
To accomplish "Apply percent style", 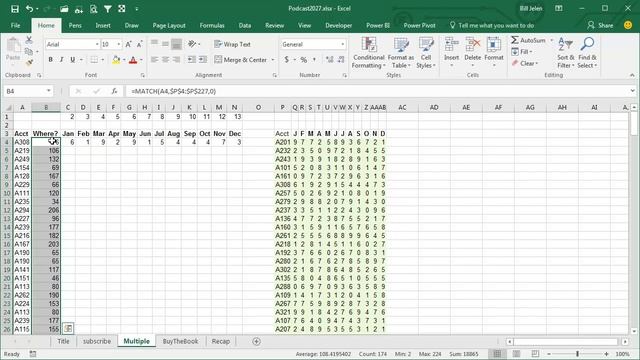I will click(x=304, y=60).
